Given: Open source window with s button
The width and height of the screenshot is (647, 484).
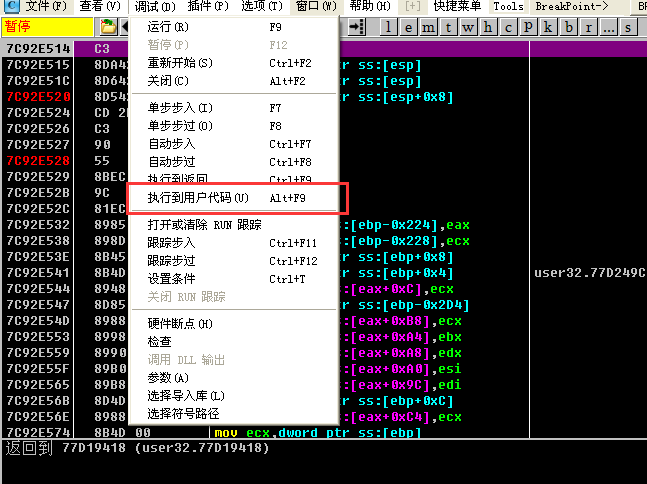Looking at the screenshot, I should tap(628, 27).
